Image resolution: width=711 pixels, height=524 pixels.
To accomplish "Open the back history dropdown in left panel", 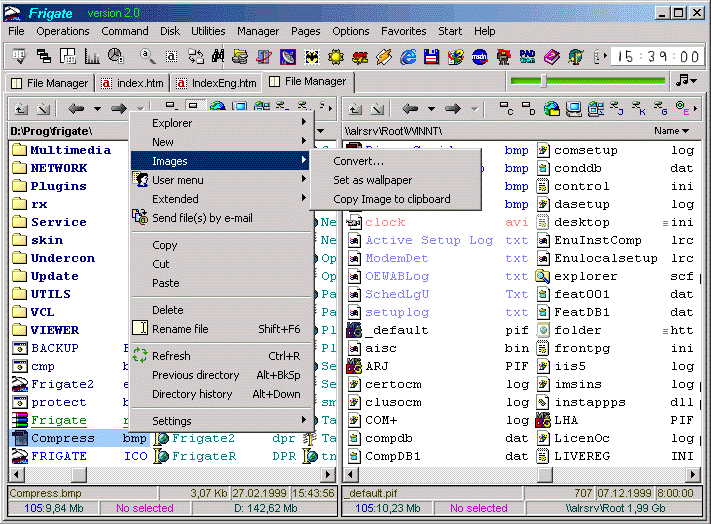I will point(97,109).
